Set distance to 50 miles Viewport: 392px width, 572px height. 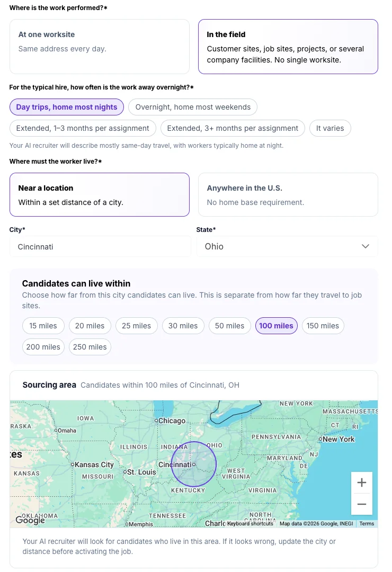tap(229, 326)
